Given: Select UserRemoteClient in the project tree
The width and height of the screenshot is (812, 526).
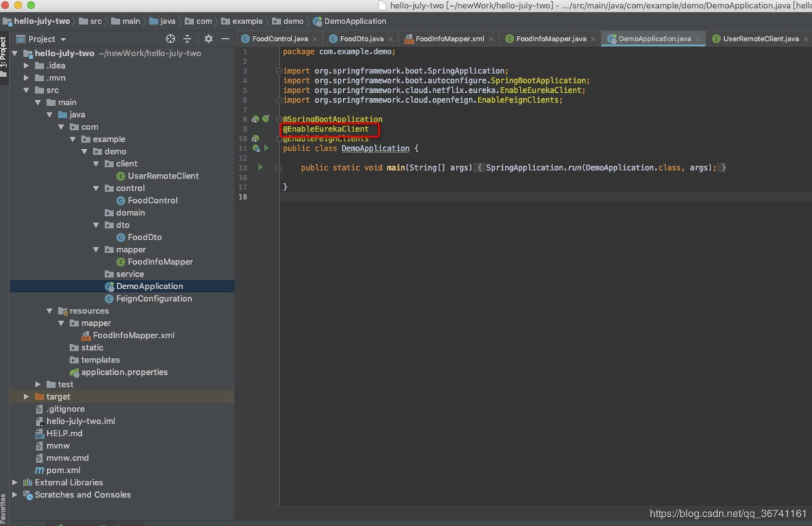Looking at the screenshot, I should [x=163, y=176].
